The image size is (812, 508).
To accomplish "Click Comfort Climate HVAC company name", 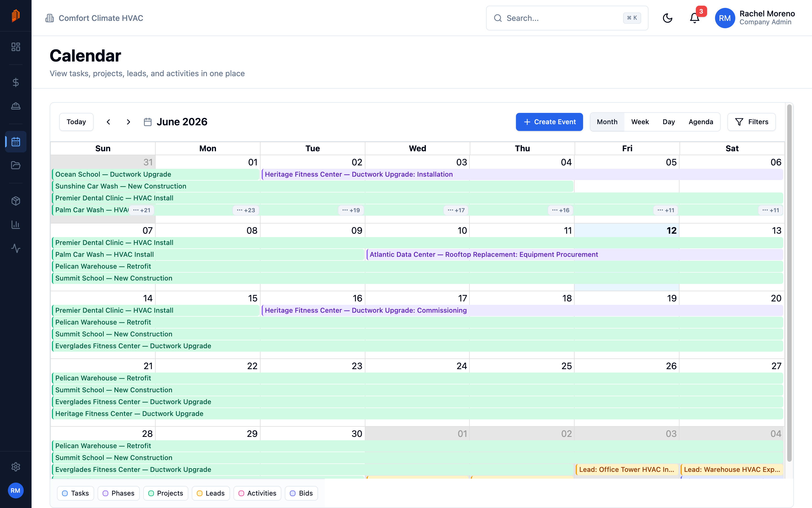I will point(101,18).
